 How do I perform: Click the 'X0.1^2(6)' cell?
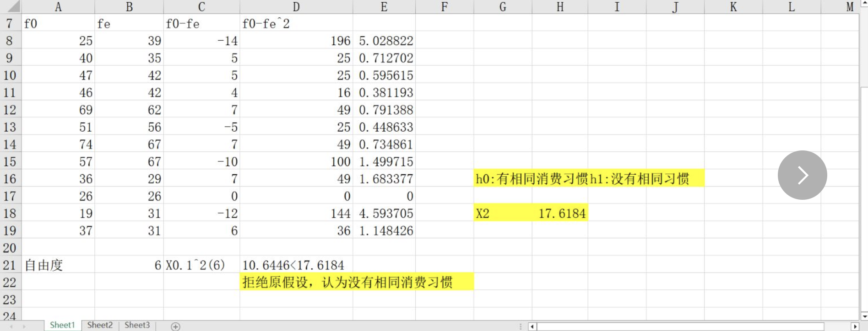(x=201, y=265)
